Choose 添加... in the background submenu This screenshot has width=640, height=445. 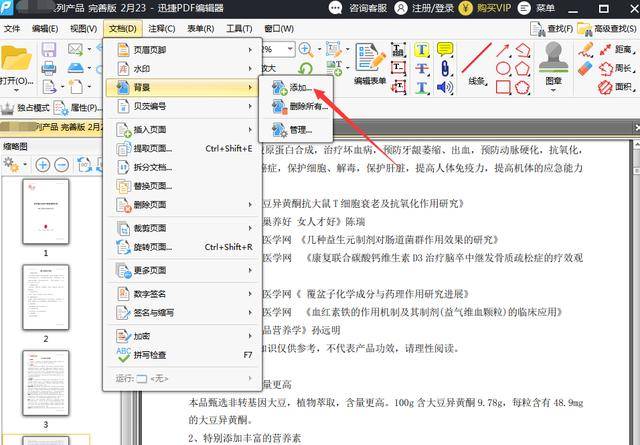coord(296,87)
